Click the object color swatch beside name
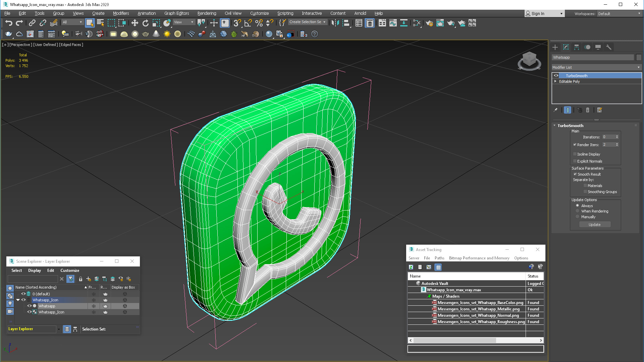Viewport: 644px width, 362px height. point(639,57)
